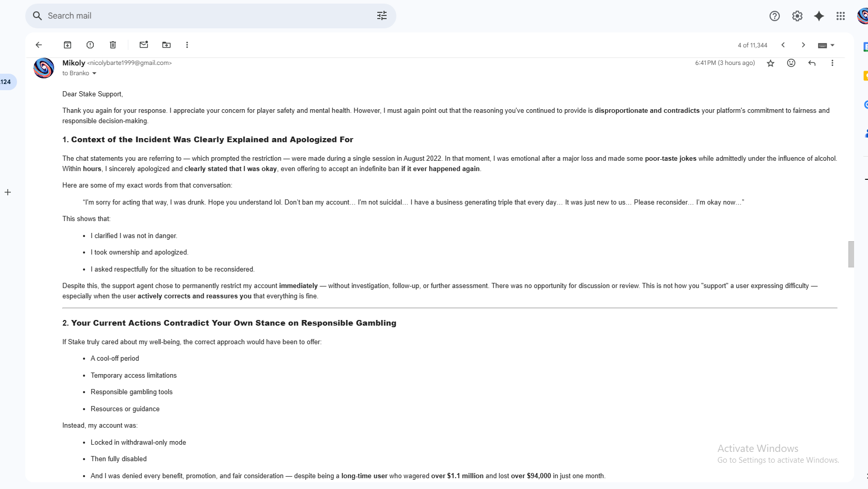
Task: Click the sender email nicolybarte1999@gmail.com
Action: [x=129, y=63]
